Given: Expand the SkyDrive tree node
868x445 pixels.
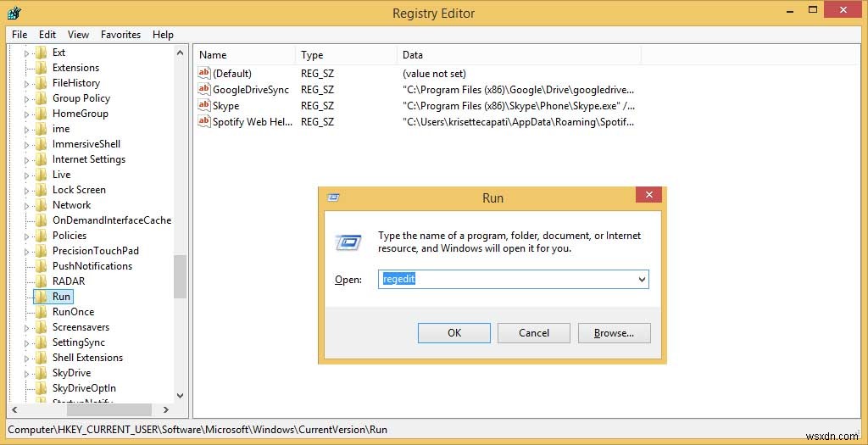Looking at the screenshot, I should click(x=26, y=374).
